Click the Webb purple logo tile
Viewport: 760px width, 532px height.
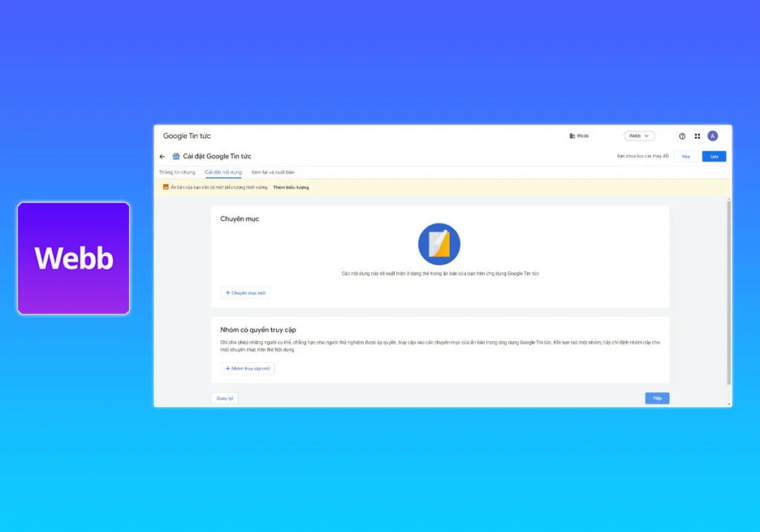(x=73, y=258)
